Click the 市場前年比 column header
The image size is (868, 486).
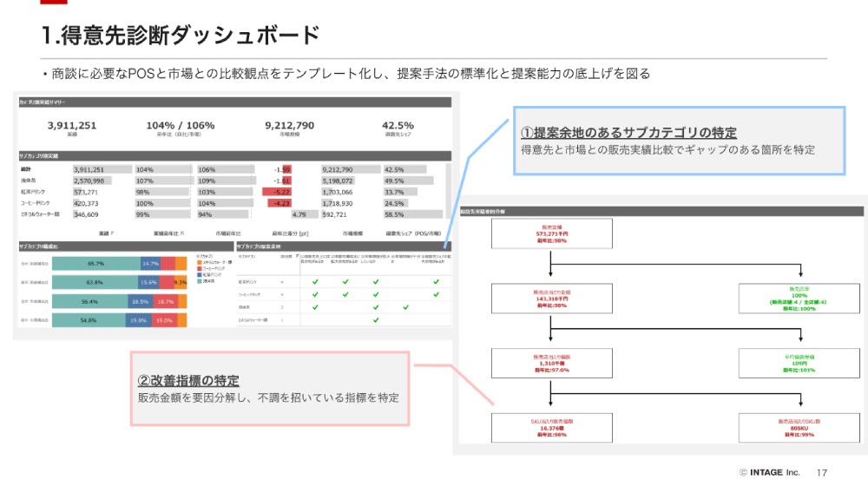pyautogui.click(x=229, y=234)
